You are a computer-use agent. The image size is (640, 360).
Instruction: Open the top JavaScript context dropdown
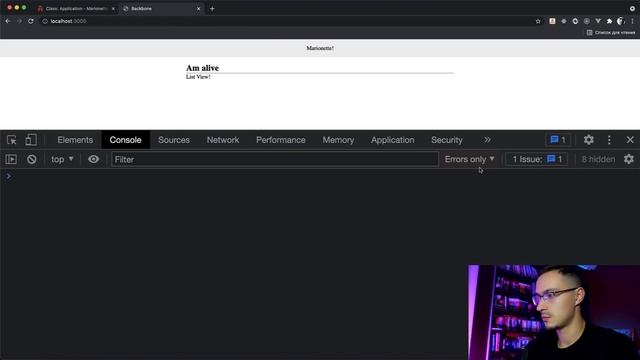(x=62, y=159)
